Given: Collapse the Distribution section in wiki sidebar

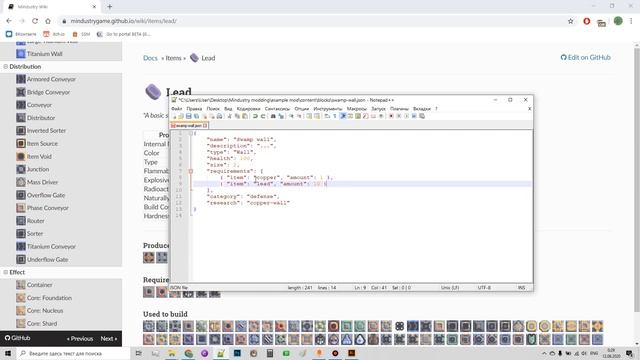Looking at the screenshot, I should pos(6,67).
